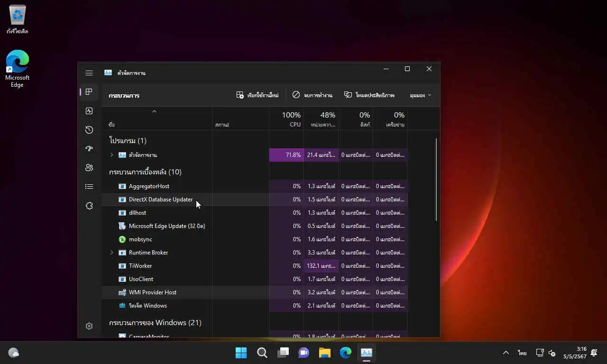Click the Task Manager taskbar icon

pos(366,353)
